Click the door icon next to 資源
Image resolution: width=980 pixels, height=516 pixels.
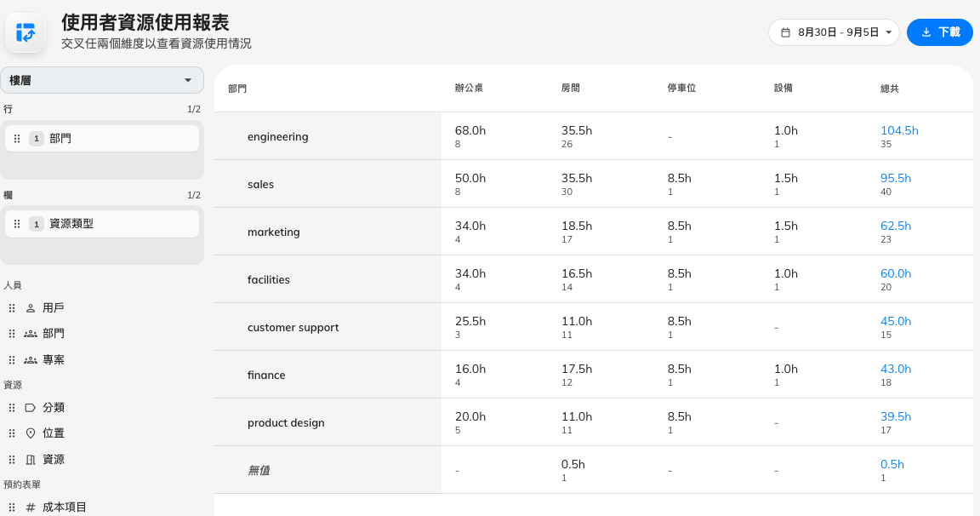(x=30, y=460)
